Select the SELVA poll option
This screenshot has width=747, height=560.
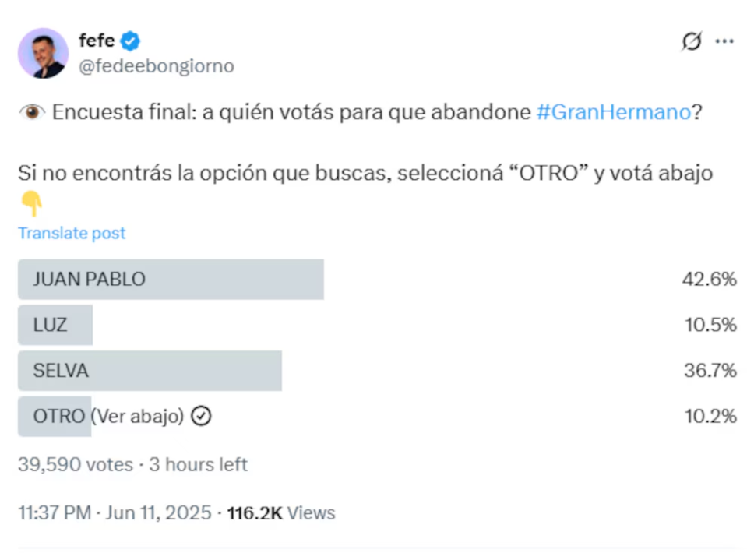(61, 371)
